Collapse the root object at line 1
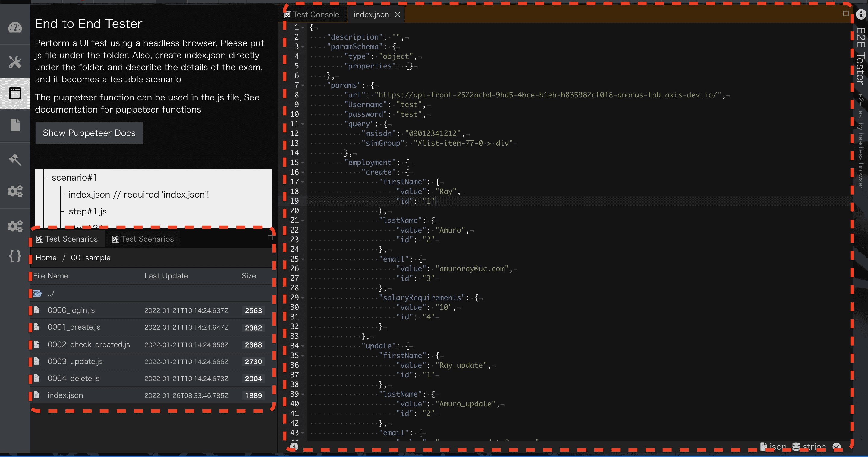 303,27
